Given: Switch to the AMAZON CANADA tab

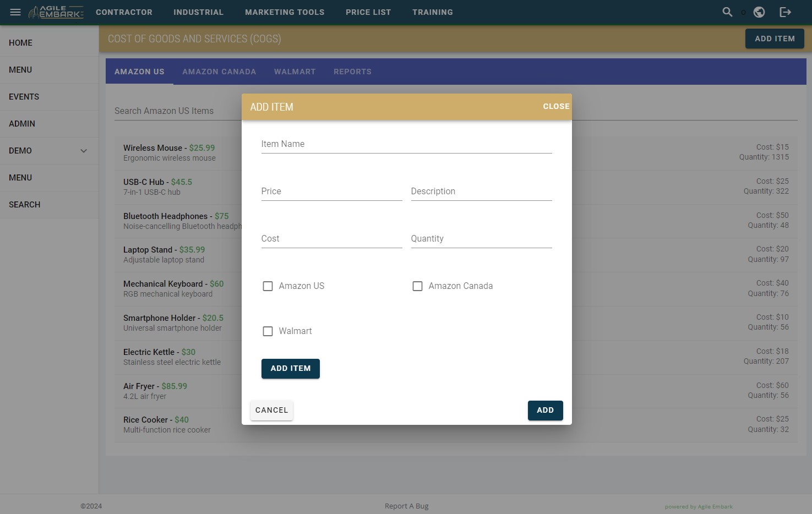Looking at the screenshot, I should pyautogui.click(x=219, y=72).
